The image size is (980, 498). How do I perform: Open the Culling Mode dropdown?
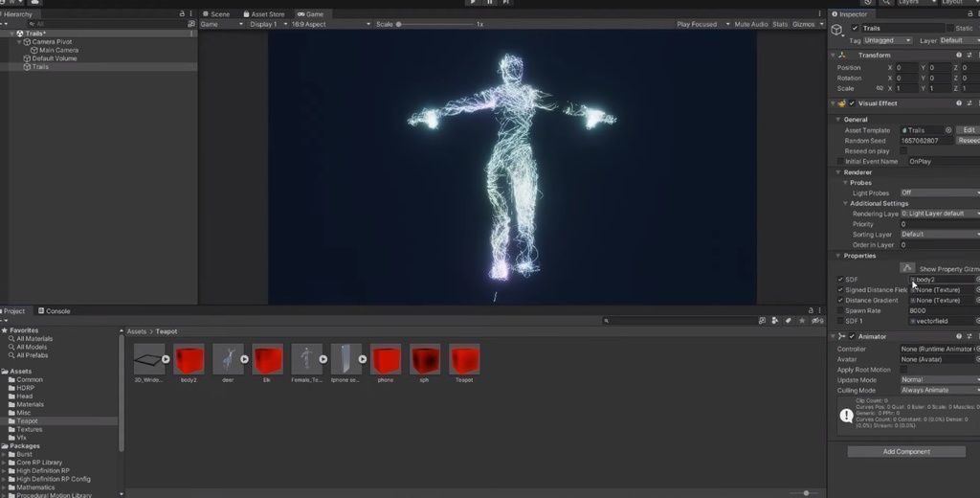pyautogui.click(x=940, y=390)
